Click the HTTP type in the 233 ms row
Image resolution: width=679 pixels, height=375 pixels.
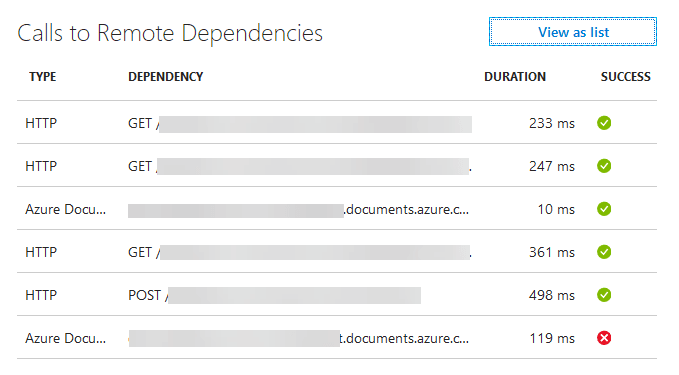(x=41, y=123)
